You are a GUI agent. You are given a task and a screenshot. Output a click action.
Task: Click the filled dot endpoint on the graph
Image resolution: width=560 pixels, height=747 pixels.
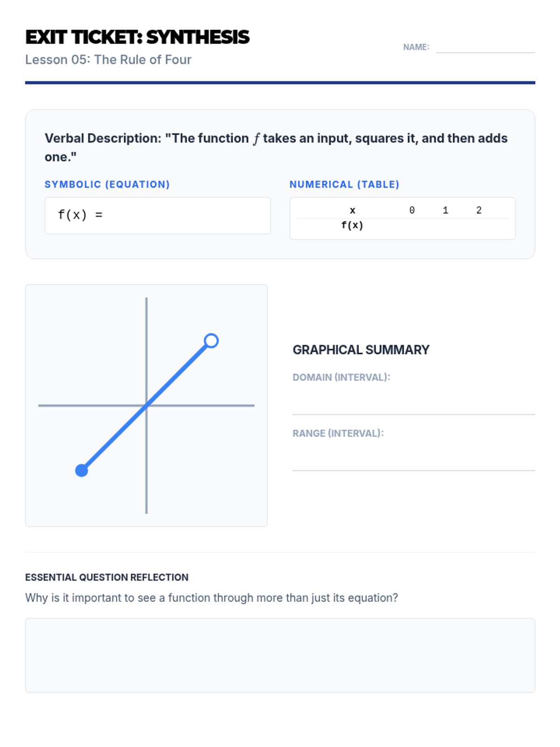[x=82, y=470]
